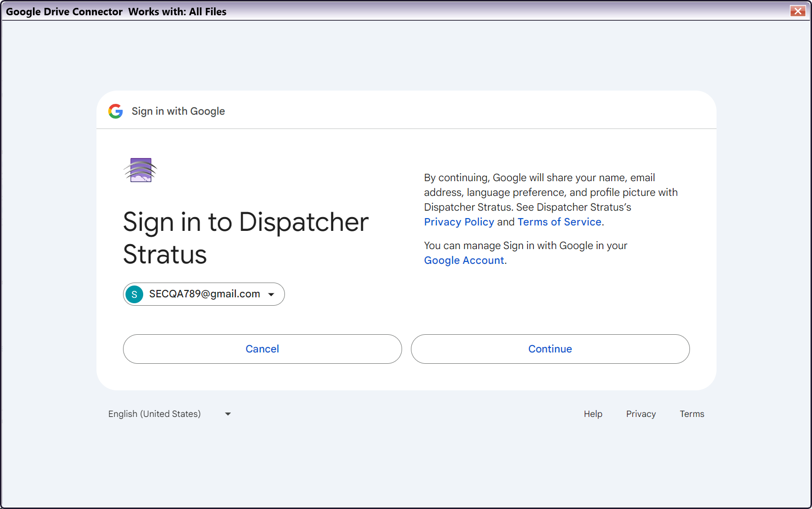The image size is (812, 509).
Task: Click the 'Sign in with Google' header text
Action: pyautogui.click(x=178, y=111)
